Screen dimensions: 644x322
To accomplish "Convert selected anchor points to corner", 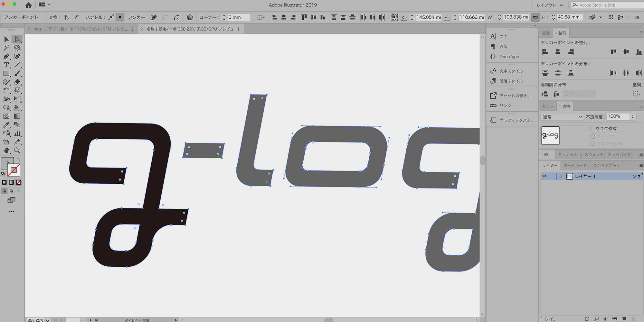I will tap(66, 17).
